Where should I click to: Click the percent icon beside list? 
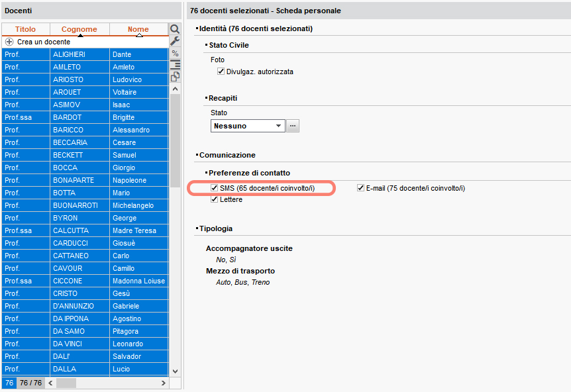pos(175,53)
